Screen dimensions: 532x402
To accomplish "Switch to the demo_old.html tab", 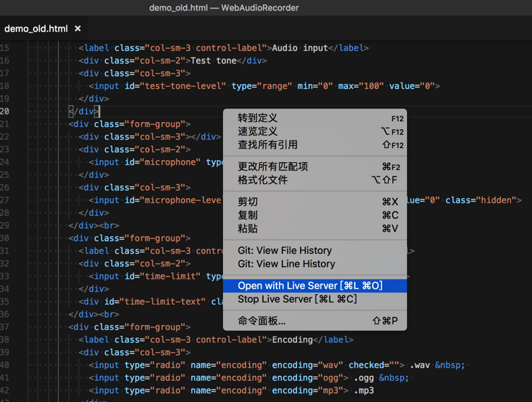I will (36, 29).
